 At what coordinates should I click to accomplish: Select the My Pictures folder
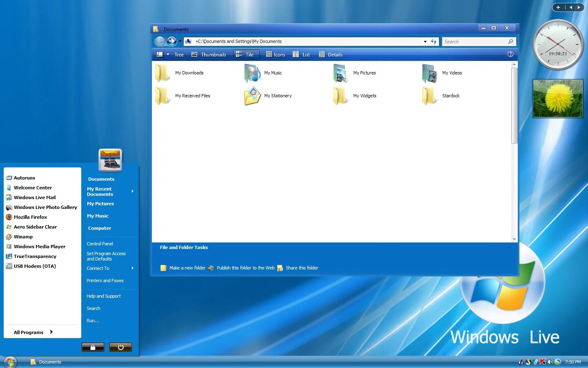pos(354,73)
